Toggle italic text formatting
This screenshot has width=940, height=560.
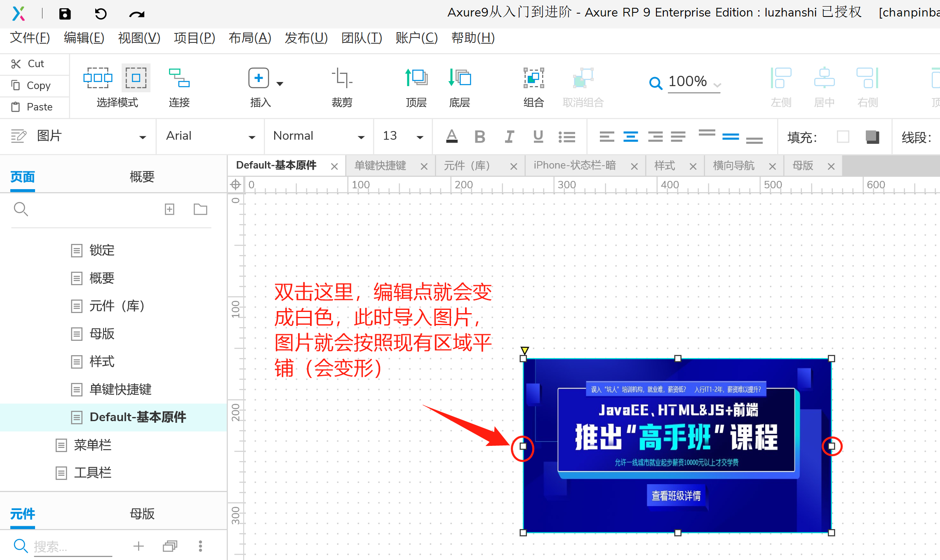pos(509,136)
